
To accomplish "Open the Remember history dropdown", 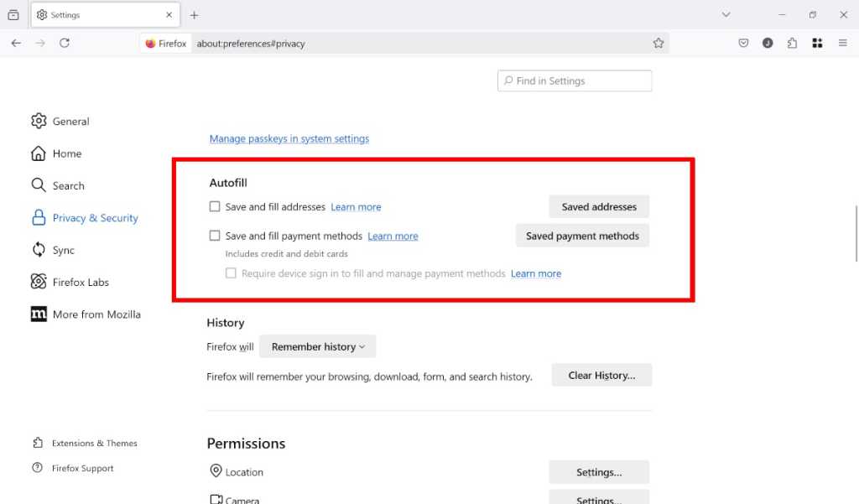I will tap(317, 346).
